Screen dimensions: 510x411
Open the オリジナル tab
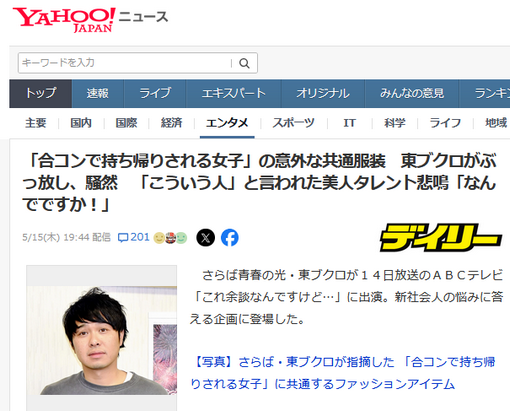323,93
